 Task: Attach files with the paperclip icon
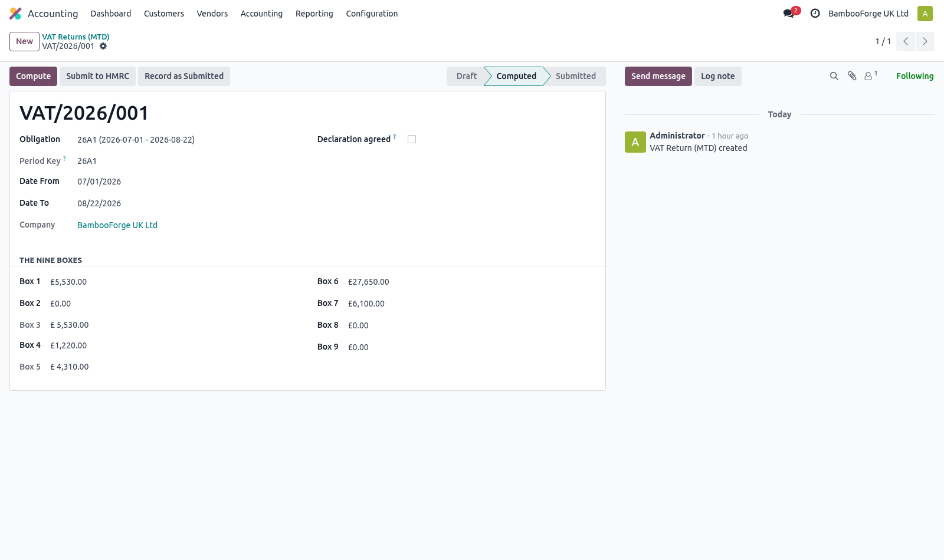(852, 76)
